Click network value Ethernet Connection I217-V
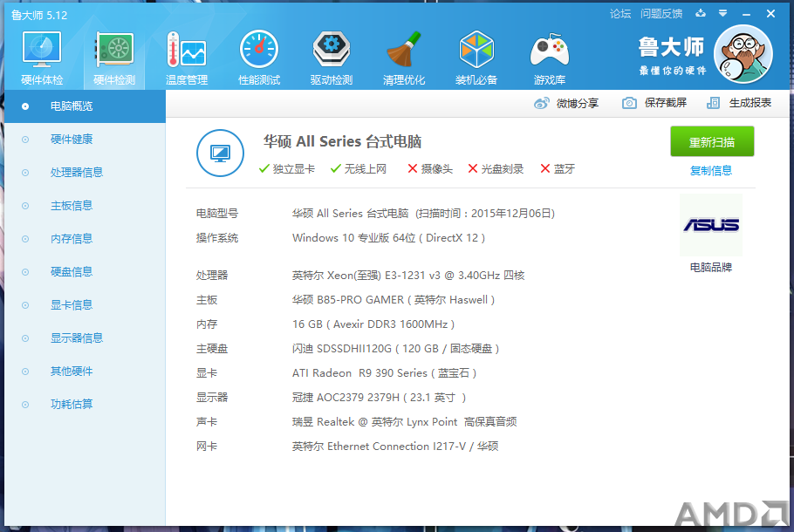 coord(395,447)
